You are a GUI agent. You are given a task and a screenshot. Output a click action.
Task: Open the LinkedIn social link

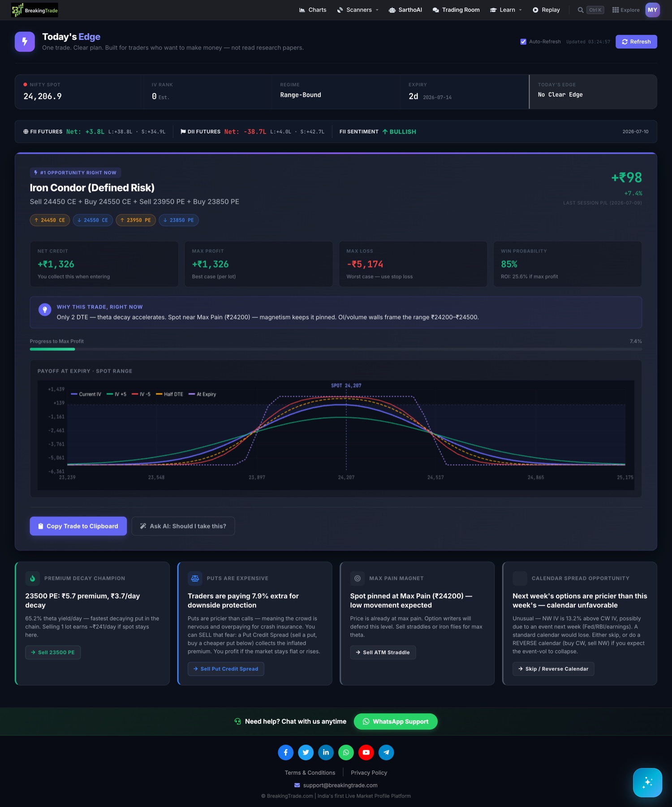pyautogui.click(x=326, y=752)
